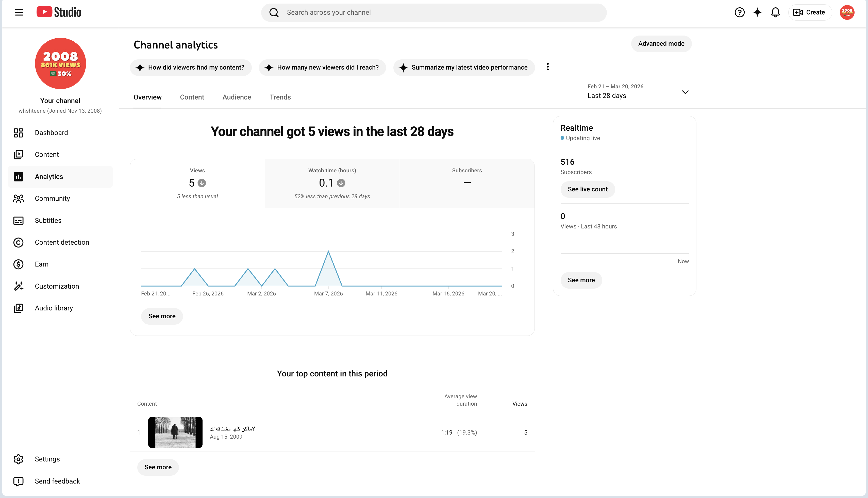Viewport: 868px width, 498px height.
Task: Click See more under top content
Action: [158, 468]
